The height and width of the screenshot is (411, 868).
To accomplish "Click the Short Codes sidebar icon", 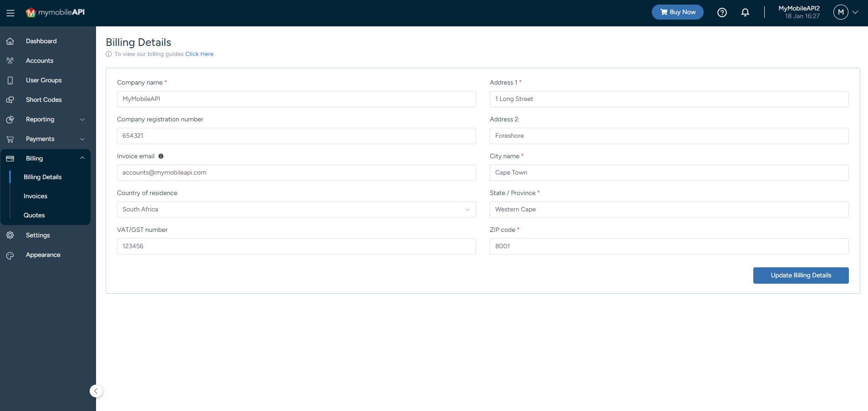I will 11,100.
